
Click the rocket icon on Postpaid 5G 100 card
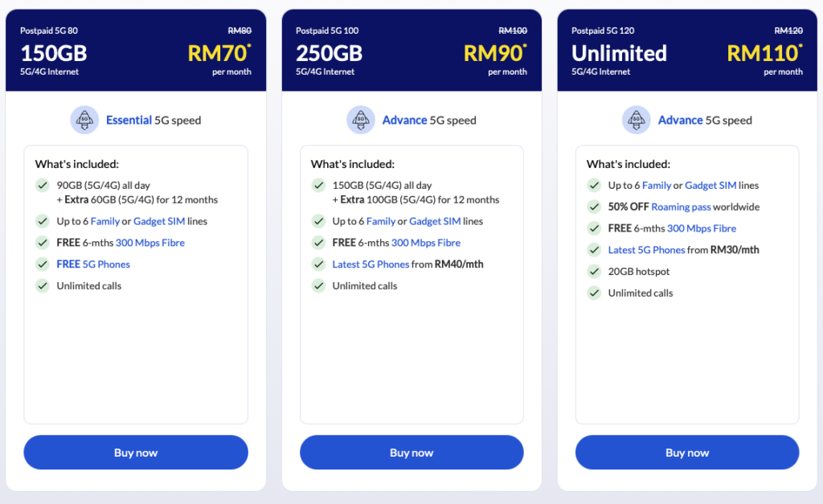click(x=361, y=119)
